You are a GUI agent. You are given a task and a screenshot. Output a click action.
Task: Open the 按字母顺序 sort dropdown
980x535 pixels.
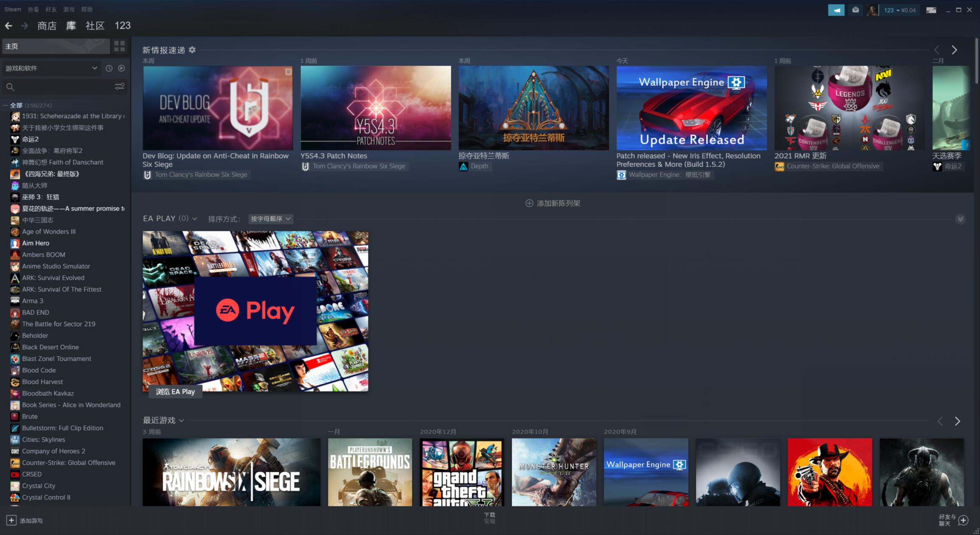(270, 219)
